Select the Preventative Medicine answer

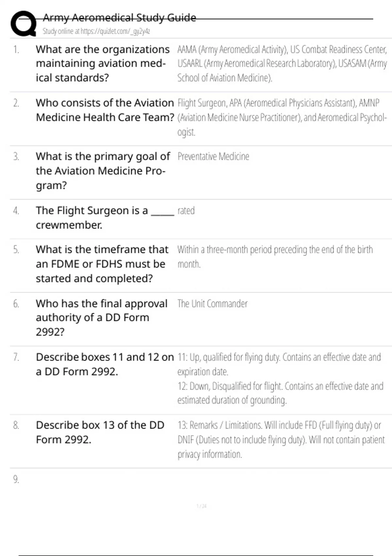click(x=213, y=156)
